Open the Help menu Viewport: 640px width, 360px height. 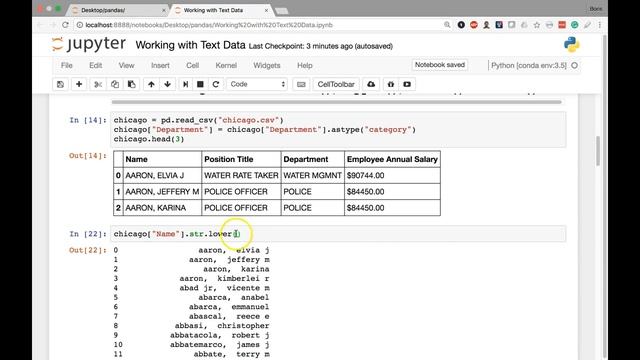click(304, 65)
